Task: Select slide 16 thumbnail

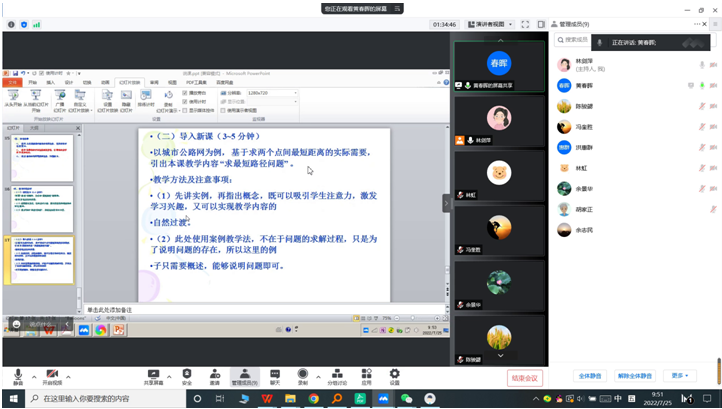Action: (x=42, y=209)
